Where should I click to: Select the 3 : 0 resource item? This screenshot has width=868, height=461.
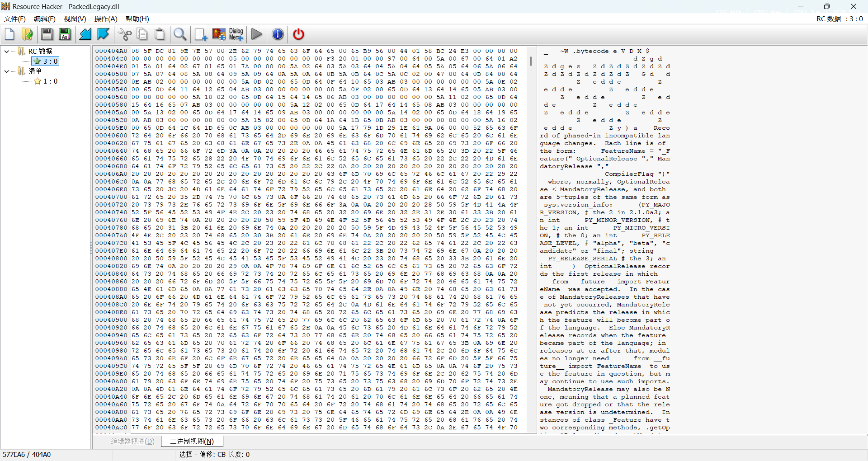(x=50, y=61)
